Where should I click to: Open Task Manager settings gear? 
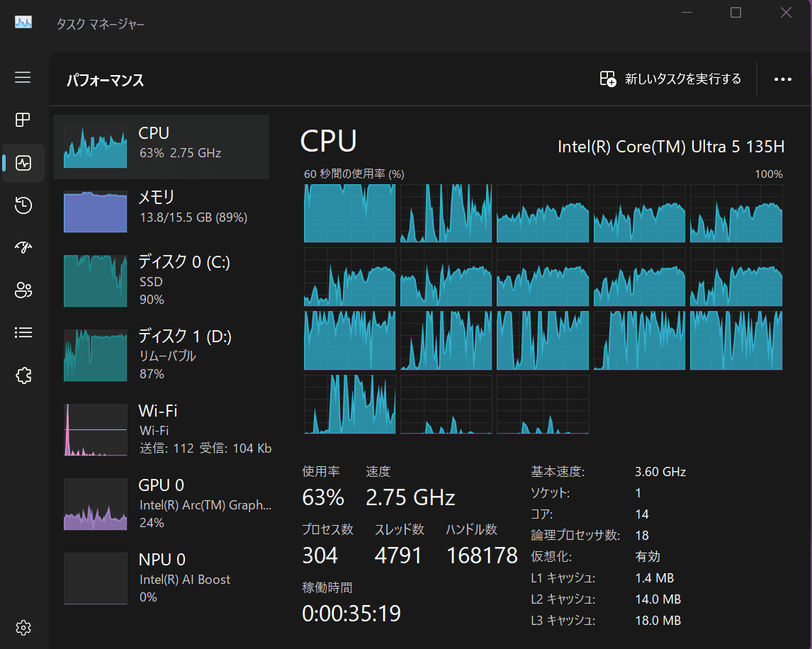point(23,628)
